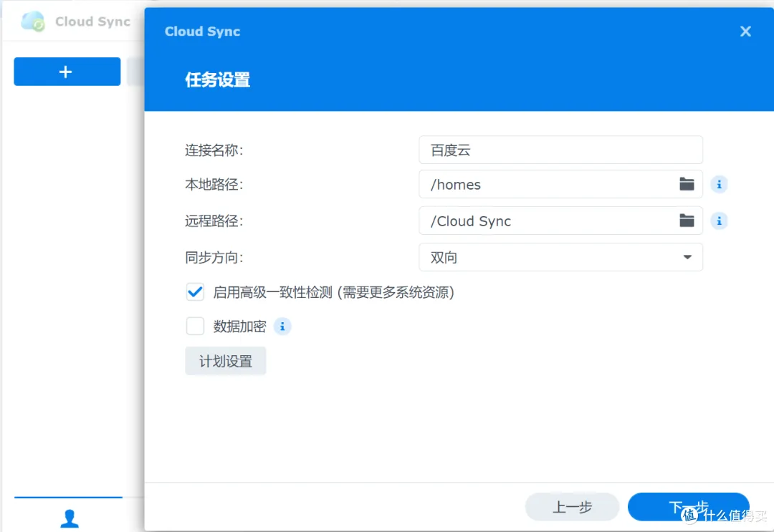Click inside the 连接名称 field showing 百度云
774x532 pixels.
pos(560,150)
